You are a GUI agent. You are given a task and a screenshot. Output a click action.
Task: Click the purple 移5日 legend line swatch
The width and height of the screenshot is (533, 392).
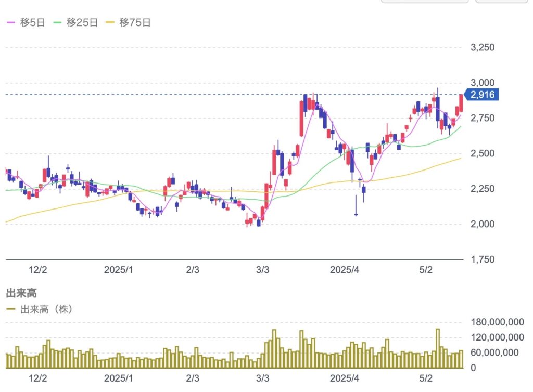point(11,22)
